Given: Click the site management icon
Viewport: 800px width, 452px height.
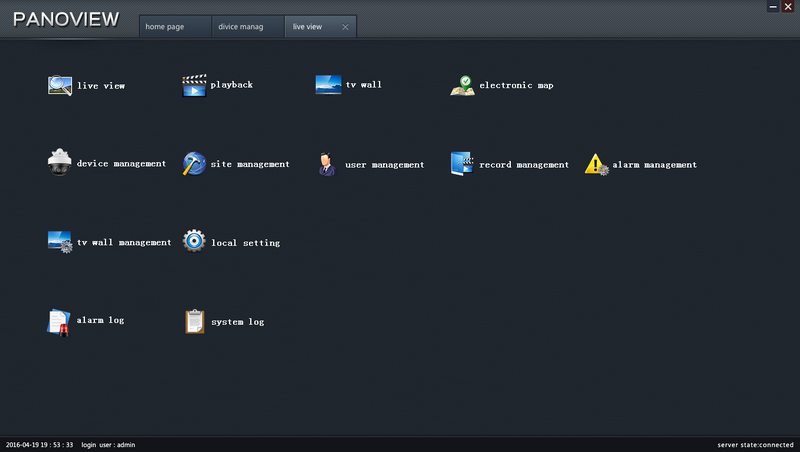Looking at the screenshot, I should (194, 164).
